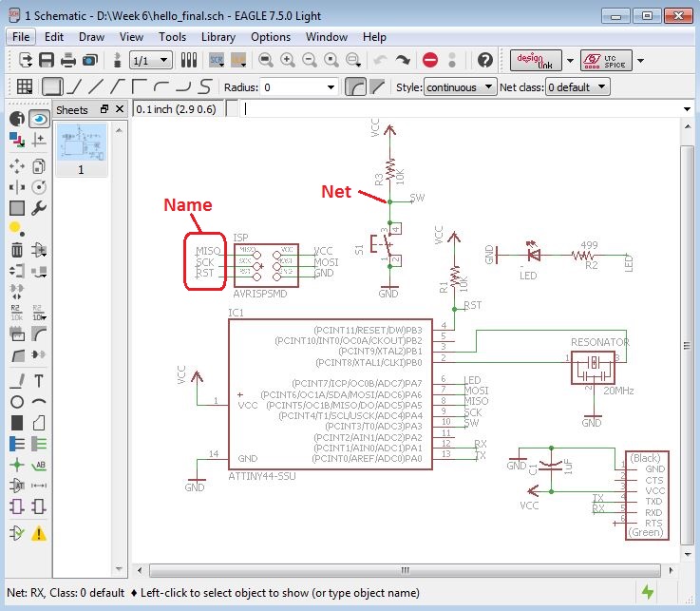
Task: Select the Copy tool icon
Action: coord(39,166)
